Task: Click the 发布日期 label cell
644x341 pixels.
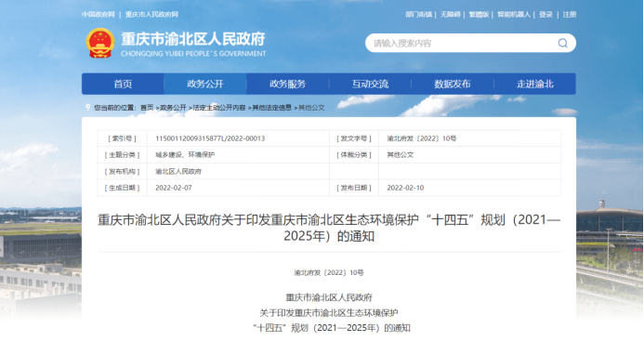Action: tap(354, 188)
